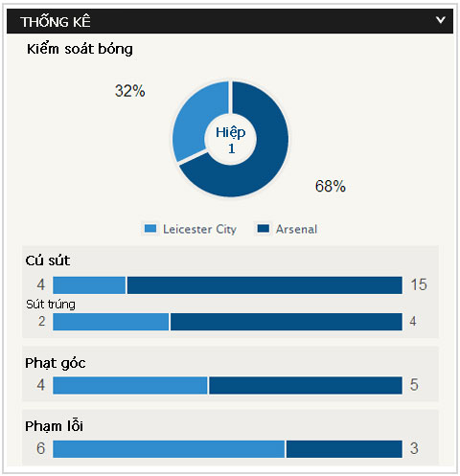Click the Leicester Phạt góc bar segment
Viewport: 460px width, 476px height.
pyautogui.click(x=130, y=385)
